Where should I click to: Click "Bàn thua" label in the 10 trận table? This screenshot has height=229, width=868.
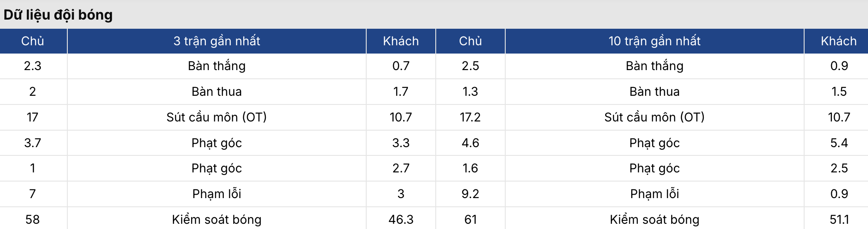655,91
